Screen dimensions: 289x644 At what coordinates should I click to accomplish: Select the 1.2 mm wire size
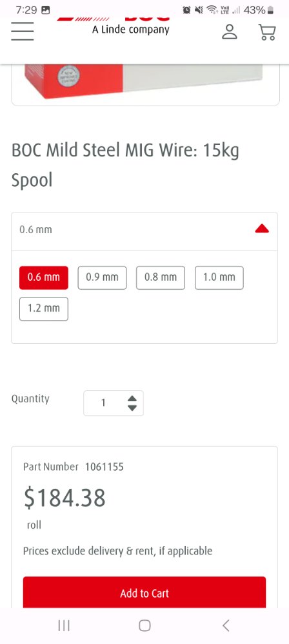coord(44,309)
